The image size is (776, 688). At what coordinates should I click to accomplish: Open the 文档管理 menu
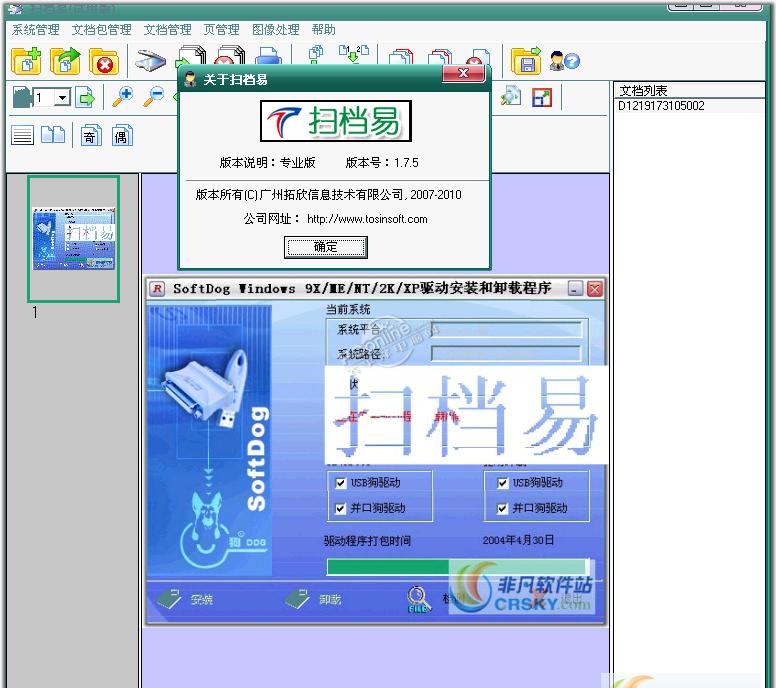(167, 30)
